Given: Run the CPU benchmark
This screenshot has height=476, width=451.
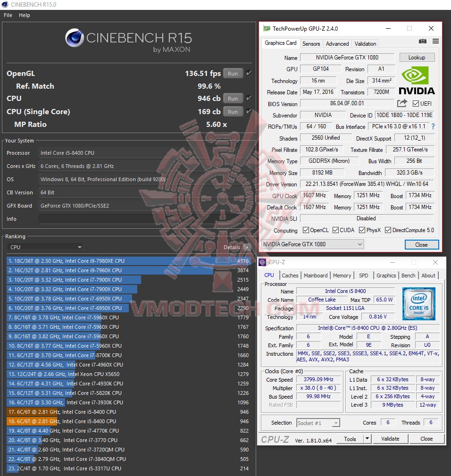Looking at the screenshot, I should tap(233, 98).
